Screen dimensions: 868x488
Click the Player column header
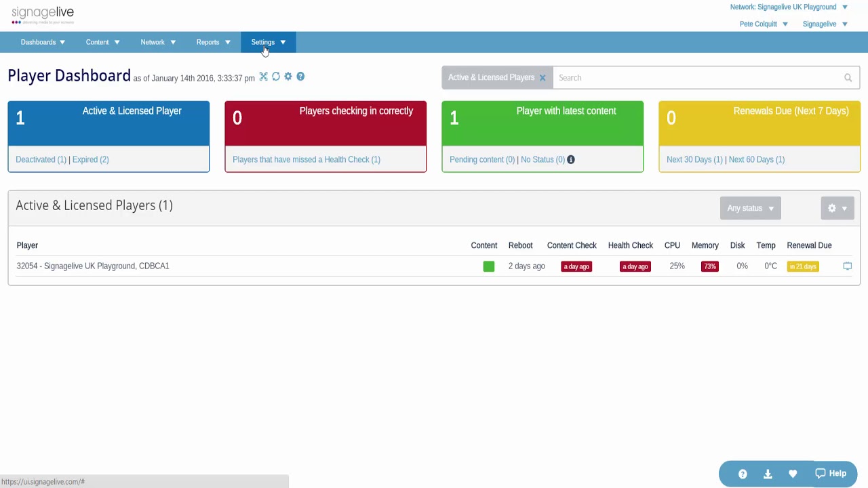27,245
